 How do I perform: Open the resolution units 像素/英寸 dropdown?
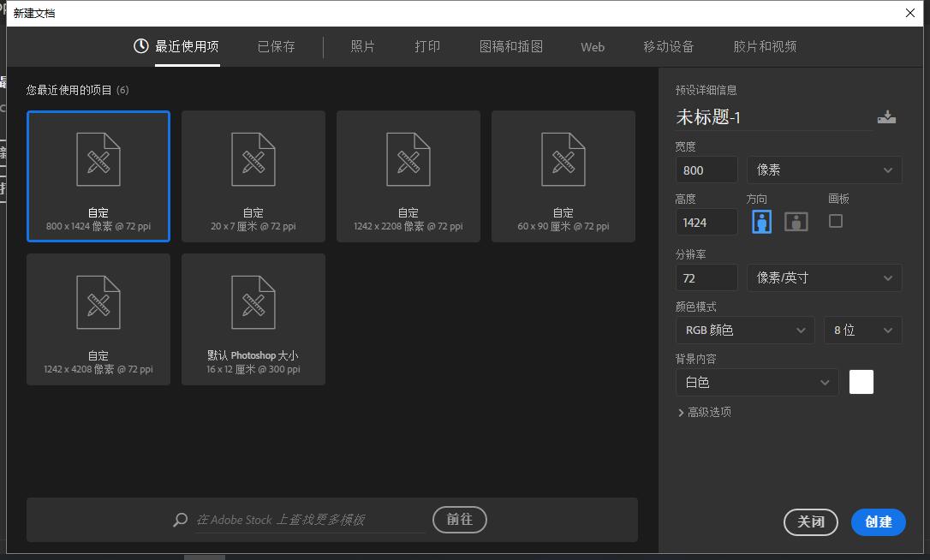tap(824, 277)
